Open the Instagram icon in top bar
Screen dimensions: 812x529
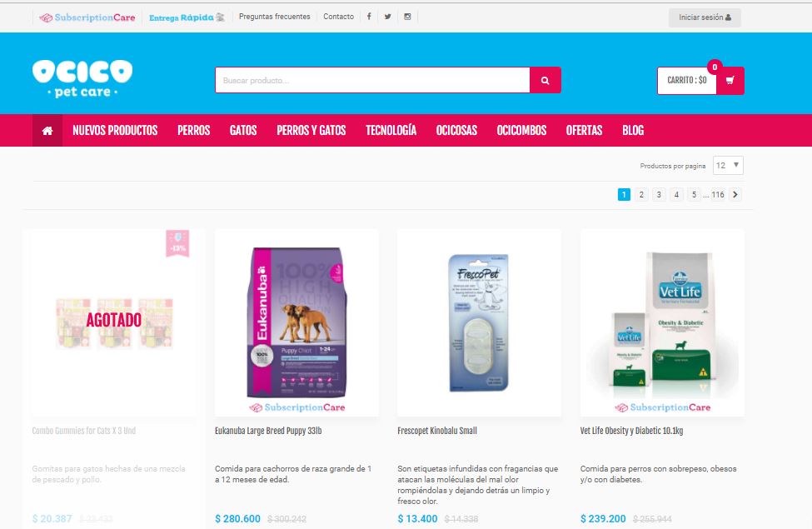407,17
